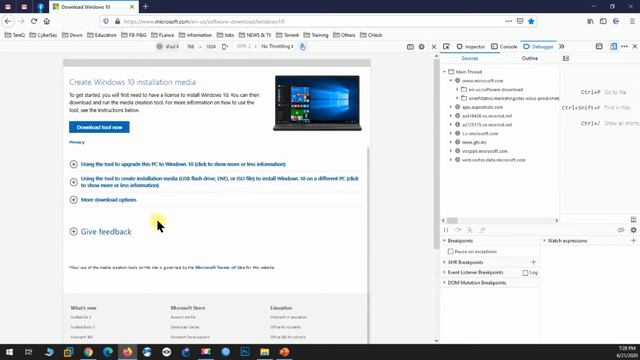640x360 pixels.
Task: Toggle deactivate breakpoints icon
Action: coord(621,230)
